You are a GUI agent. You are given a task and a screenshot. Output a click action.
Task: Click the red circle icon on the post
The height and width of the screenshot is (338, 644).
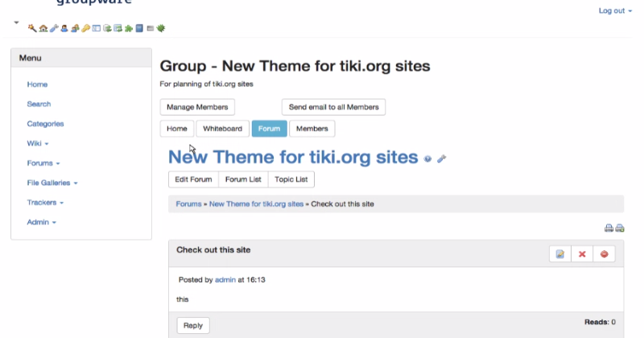click(605, 253)
